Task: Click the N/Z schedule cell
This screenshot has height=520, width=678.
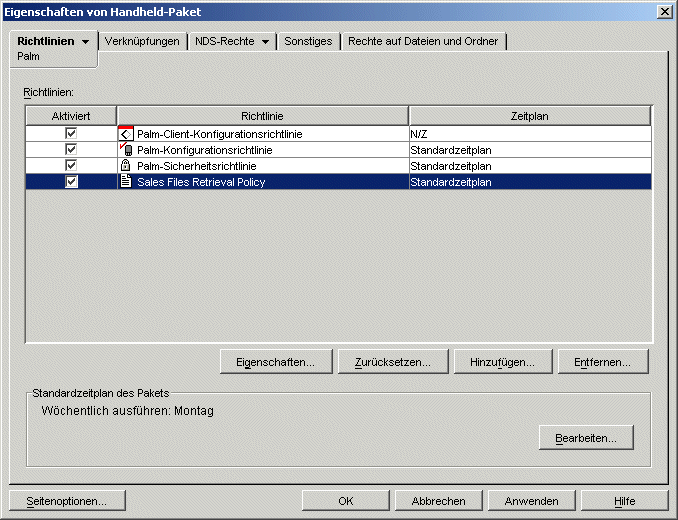Action: (x=530, y=134)
